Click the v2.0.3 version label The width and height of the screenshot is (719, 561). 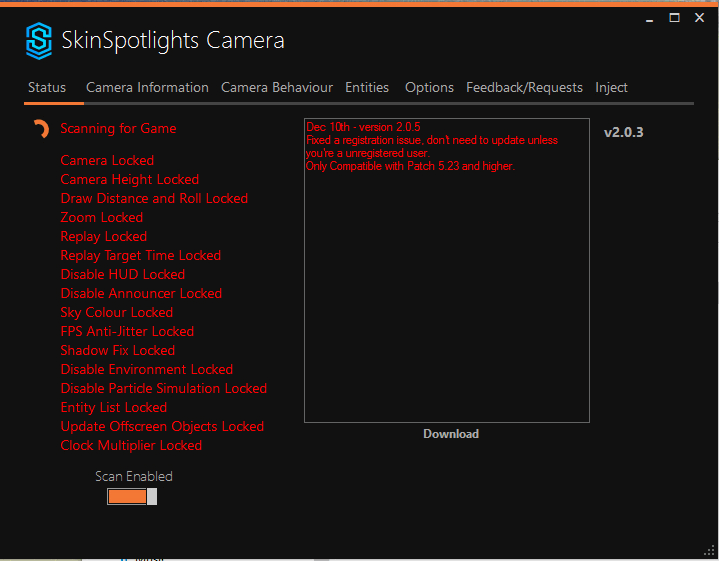point(624,133)
